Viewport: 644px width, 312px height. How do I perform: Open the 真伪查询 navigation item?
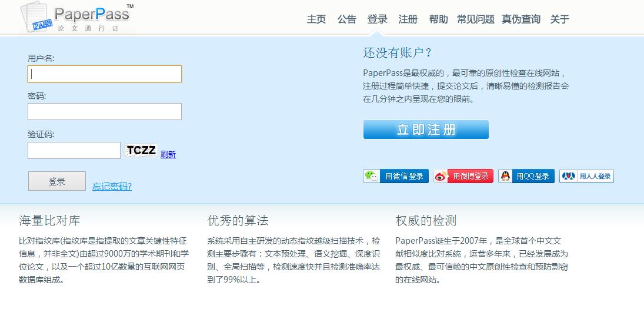[521, 19]
